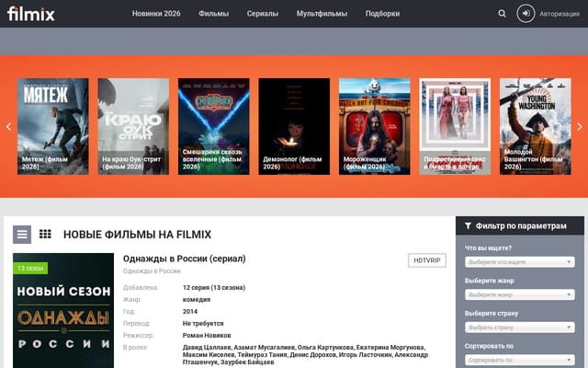This screenshot has width=588, height=368.
Task: Open Мятеж movie poster
Action: tap(53, 126)
